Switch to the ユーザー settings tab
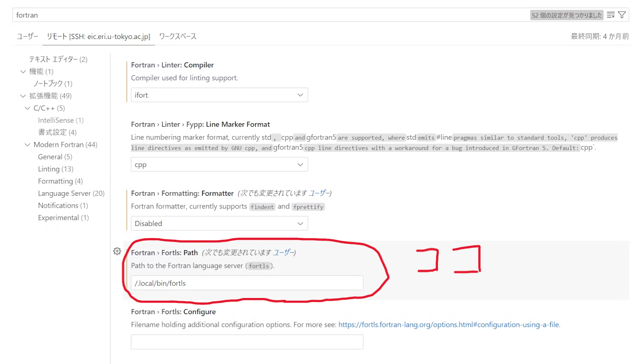Viewport: 642px width, 364px height. coord(28,37)
